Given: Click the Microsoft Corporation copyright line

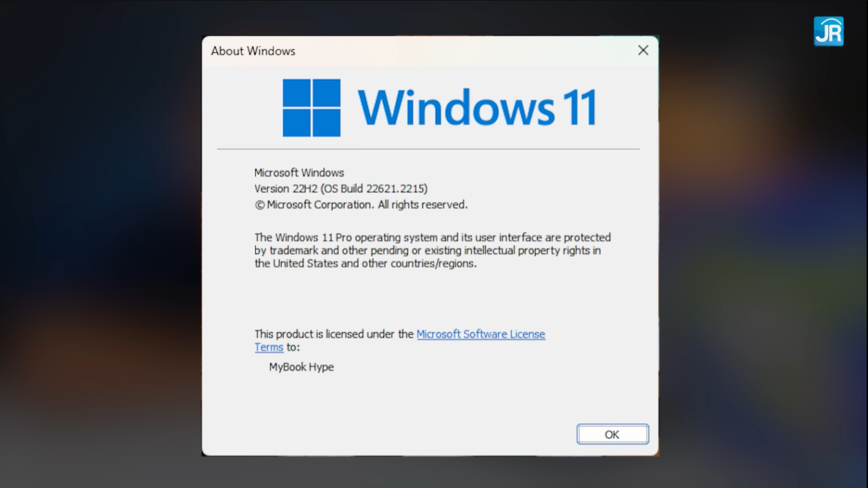Looking at the screenshot, I should 361,205.
